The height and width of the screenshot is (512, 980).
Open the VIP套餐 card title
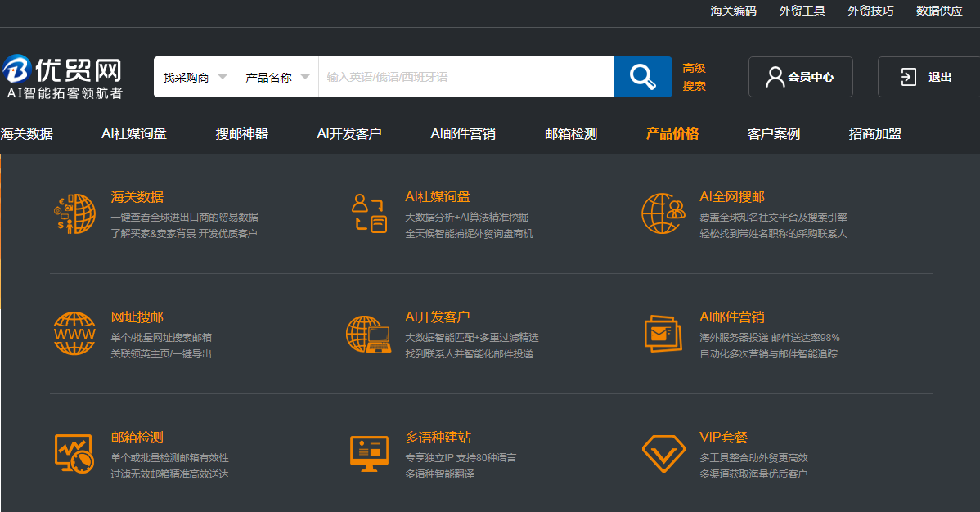click(x=723, y=437)
